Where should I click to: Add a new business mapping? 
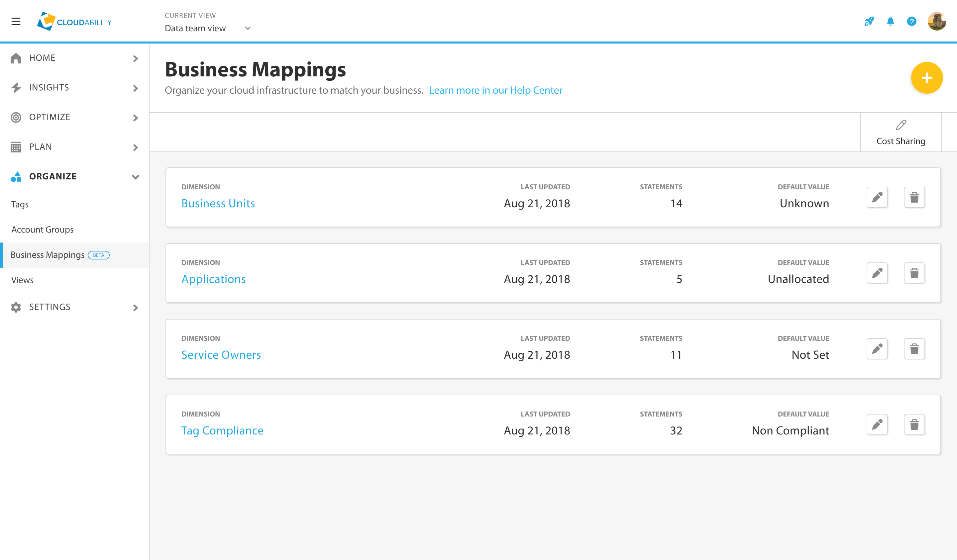(x=927, y=78)
